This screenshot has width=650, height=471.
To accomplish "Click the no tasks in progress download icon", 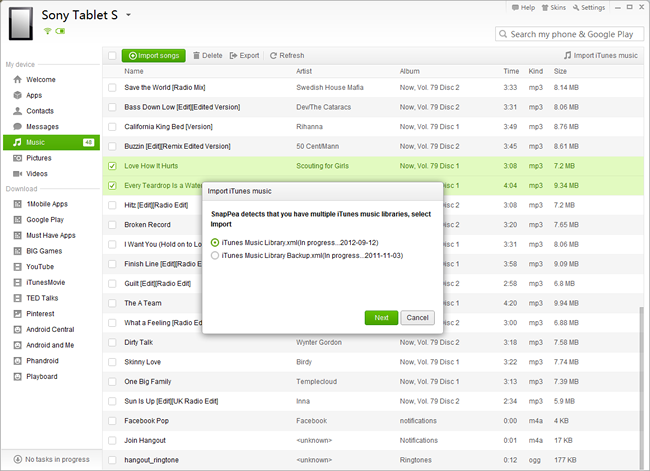I will (x=18, y=459).
